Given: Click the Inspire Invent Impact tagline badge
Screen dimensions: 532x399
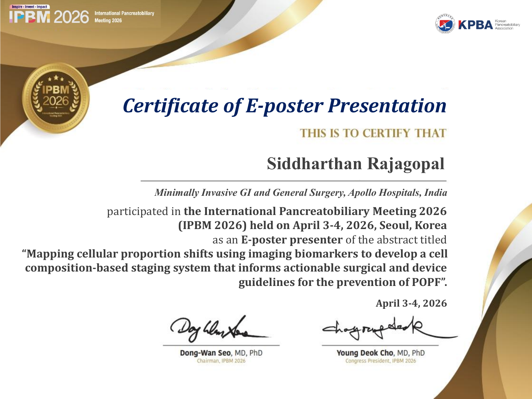Looking at the screenshot, I should pos(29,7).
